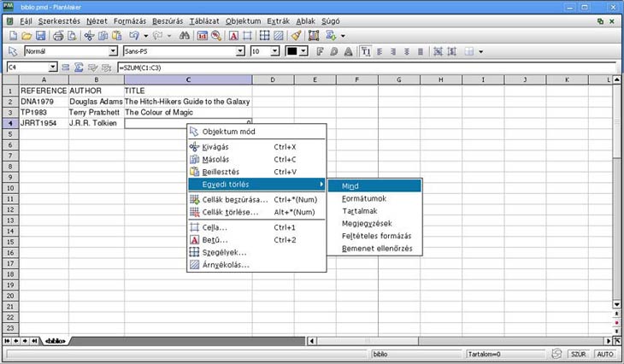The image size is (624, 364).
Task: Click the SZÚR status bar button
Action: [578, 354]
